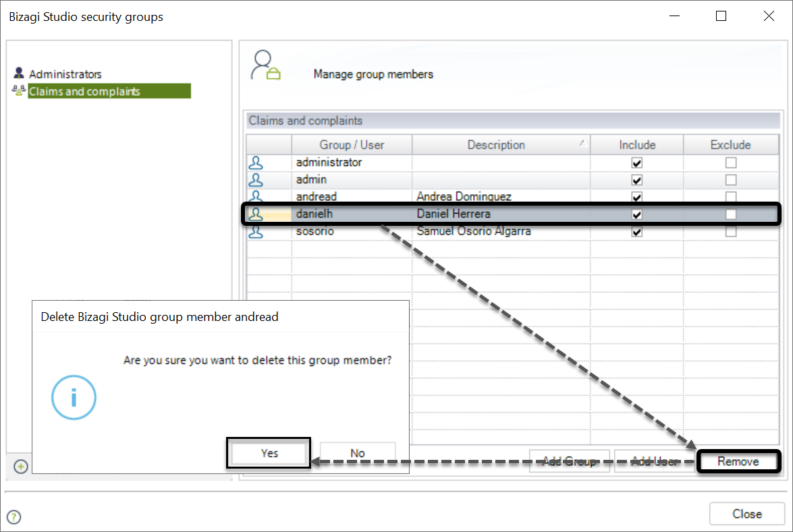The width and height of the screenshot is (793, 532).
Task: Toggle Include checkbox for administrator
Action: (x=636, y=162)
